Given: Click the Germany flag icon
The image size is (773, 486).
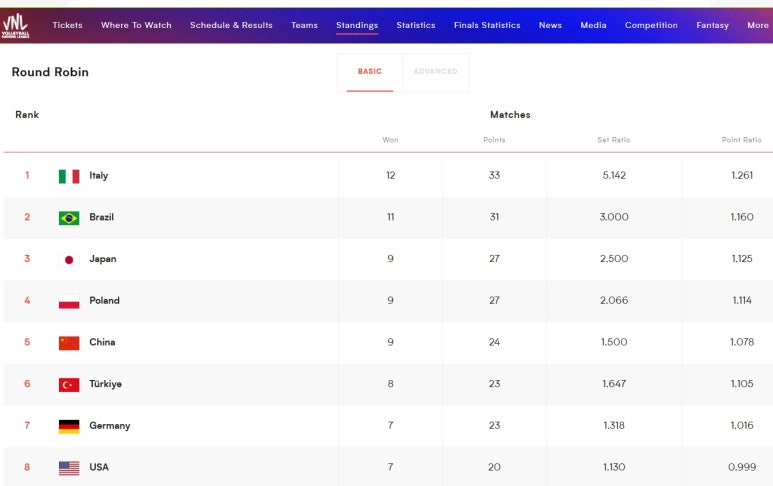Looking at the screenshot, I should coord(69,426).
